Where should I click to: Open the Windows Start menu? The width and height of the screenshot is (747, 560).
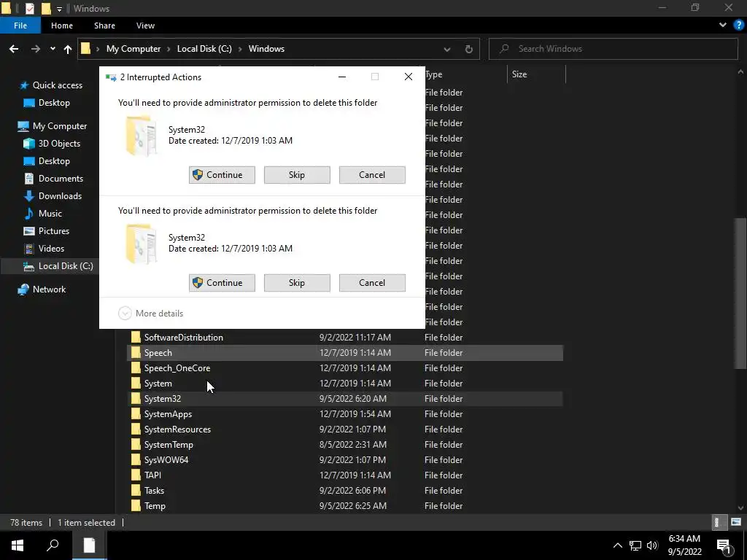point(18,545)
